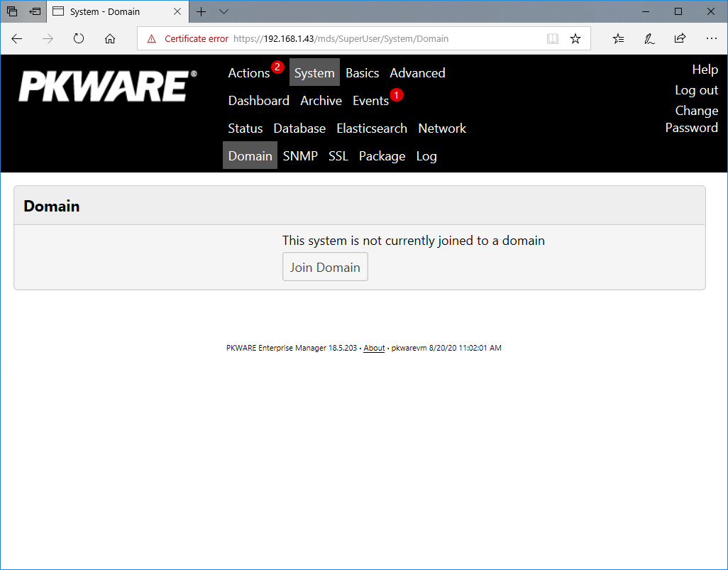The width and height of the screenshot is (728, 570).
Task: Click the Join Domain button
Action: 325,267
